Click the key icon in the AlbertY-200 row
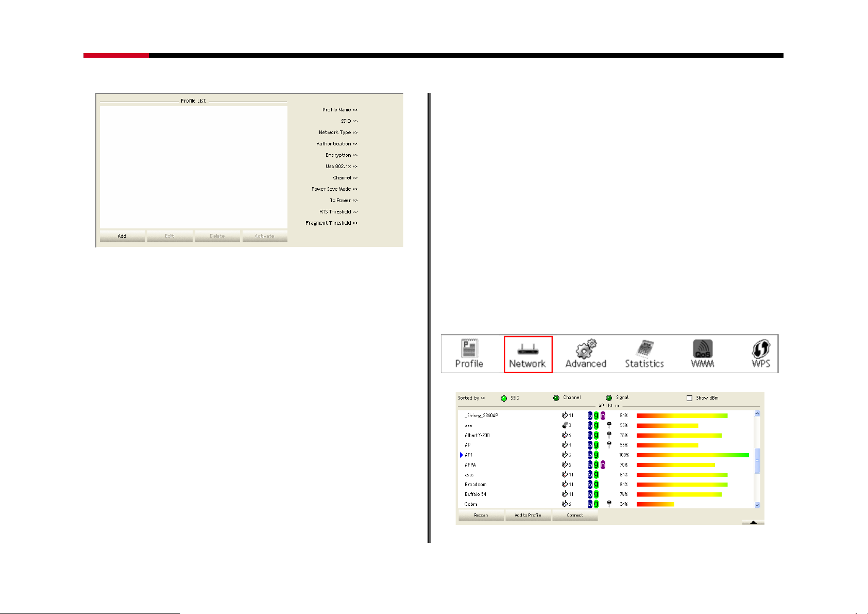The image size is (868, 614). click(609, 435)
